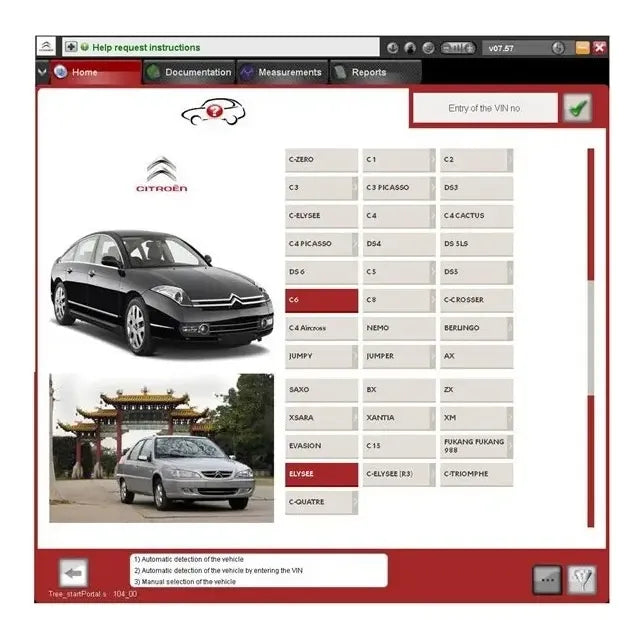Viewport: 641px width, 641px height.
Task: Pick the C4 CACTUS model
Action: 476,216
